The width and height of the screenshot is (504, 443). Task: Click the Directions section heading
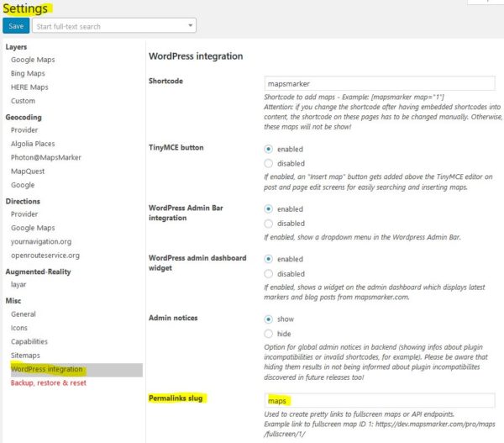23,202
